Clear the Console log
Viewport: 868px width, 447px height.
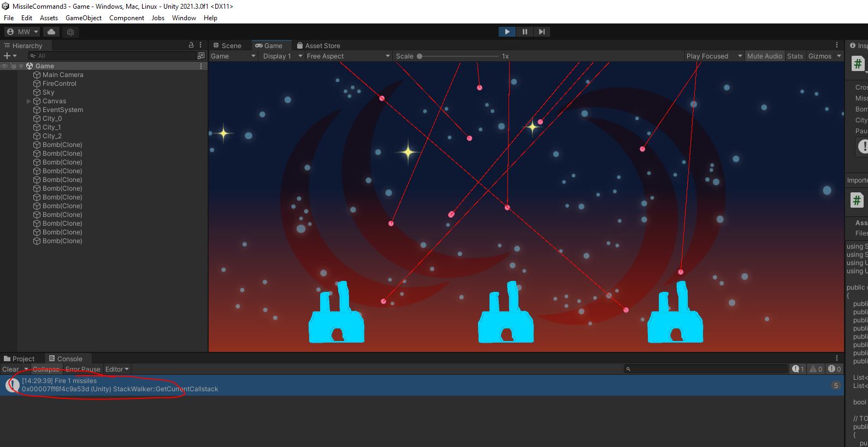[10, 369]
